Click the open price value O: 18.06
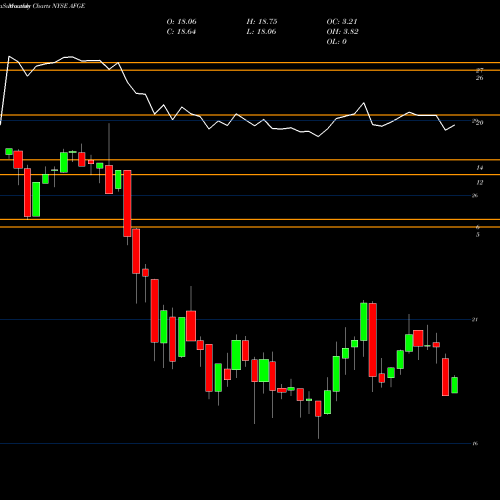 coord(181,22)
